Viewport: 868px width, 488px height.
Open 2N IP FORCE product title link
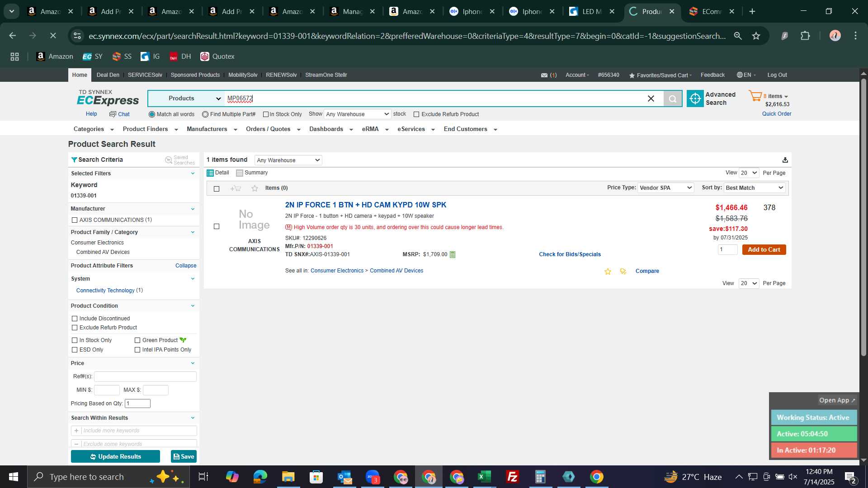pos(365,205)
